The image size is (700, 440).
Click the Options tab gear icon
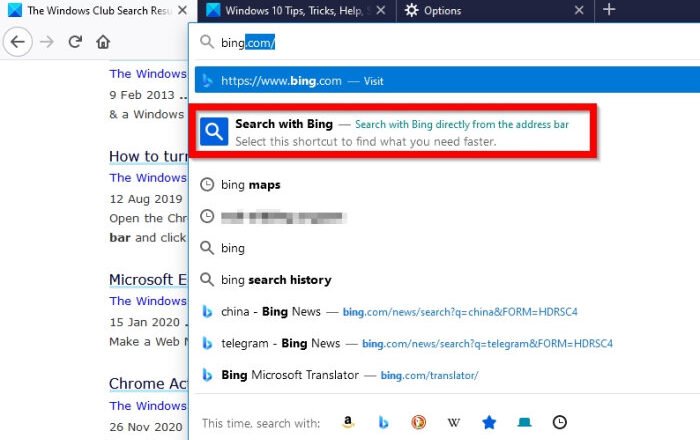click(x=411, y=10)
